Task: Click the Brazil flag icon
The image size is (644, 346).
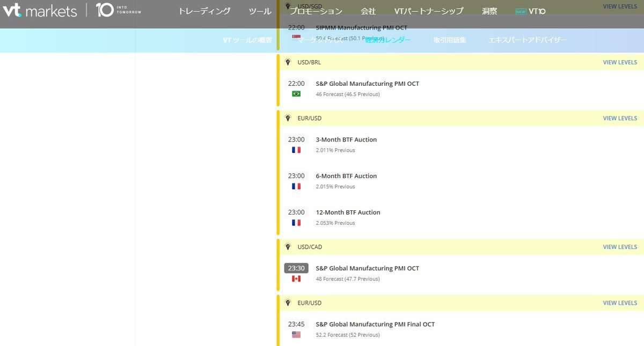Action: [x=296, y=94]
